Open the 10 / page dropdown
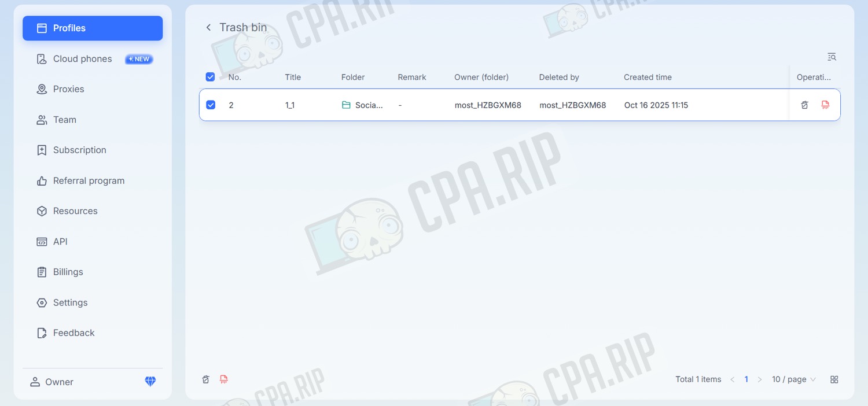Screen dimensions: 868x406 click(x=793, y=379)
